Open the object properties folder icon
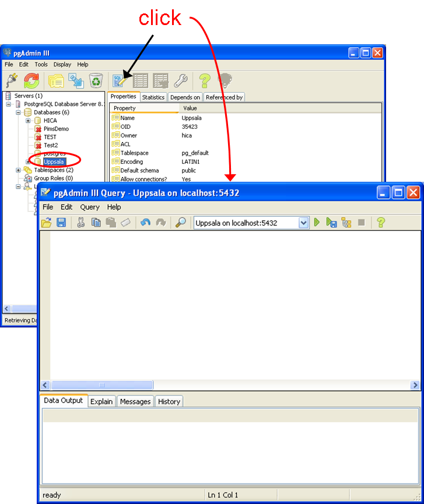The width and height of the screenshot is (424, 504). 57,80
